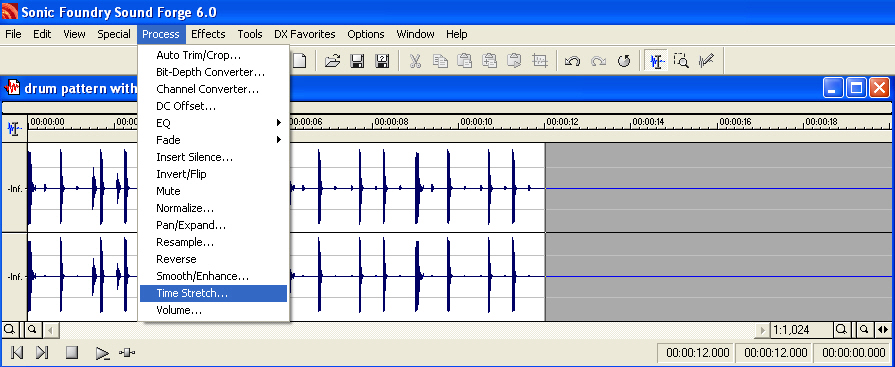Viewport: 895px width, 367px height.
Task: Click the scrollbar left arrow
Action: click(x=50, y=330)
